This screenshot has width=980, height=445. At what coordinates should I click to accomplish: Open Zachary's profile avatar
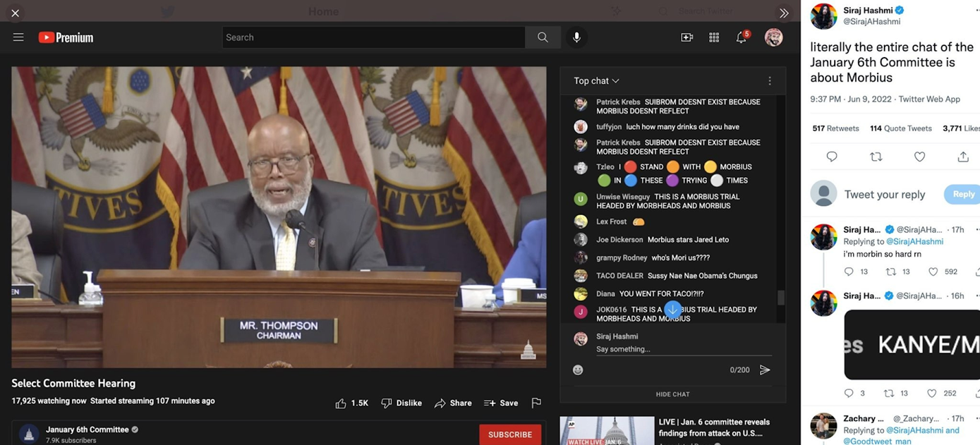(x=823, y=425)
